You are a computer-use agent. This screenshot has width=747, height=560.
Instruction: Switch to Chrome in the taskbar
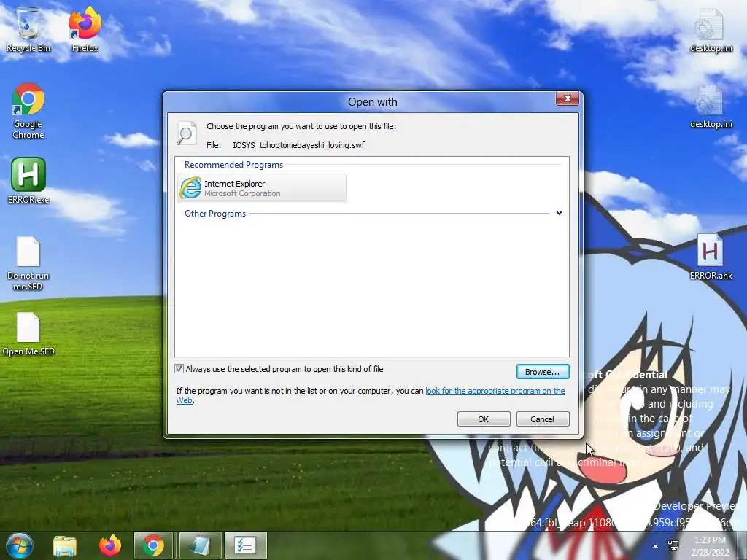tap(153, 545)
